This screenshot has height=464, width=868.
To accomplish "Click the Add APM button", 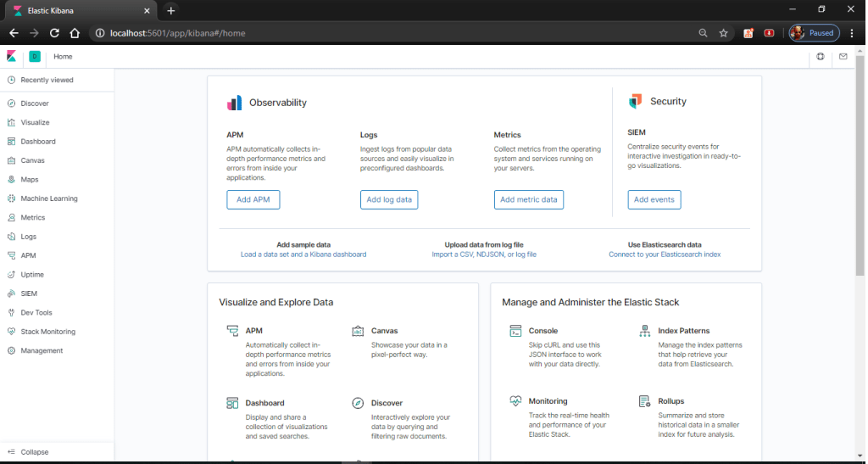I will (x=253, y=199).
